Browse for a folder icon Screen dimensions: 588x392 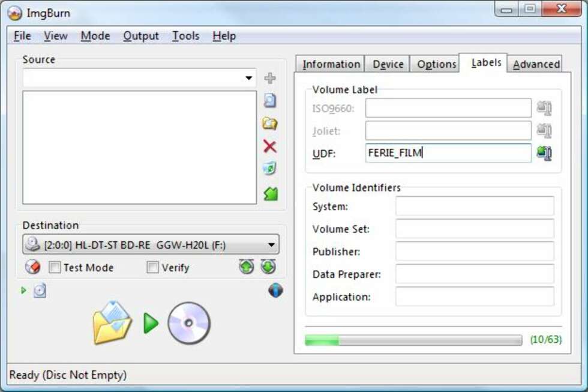[269, 124]
